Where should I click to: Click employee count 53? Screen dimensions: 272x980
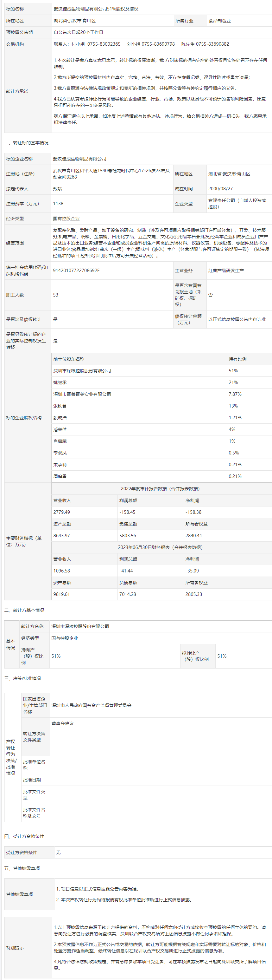[55, 295]
